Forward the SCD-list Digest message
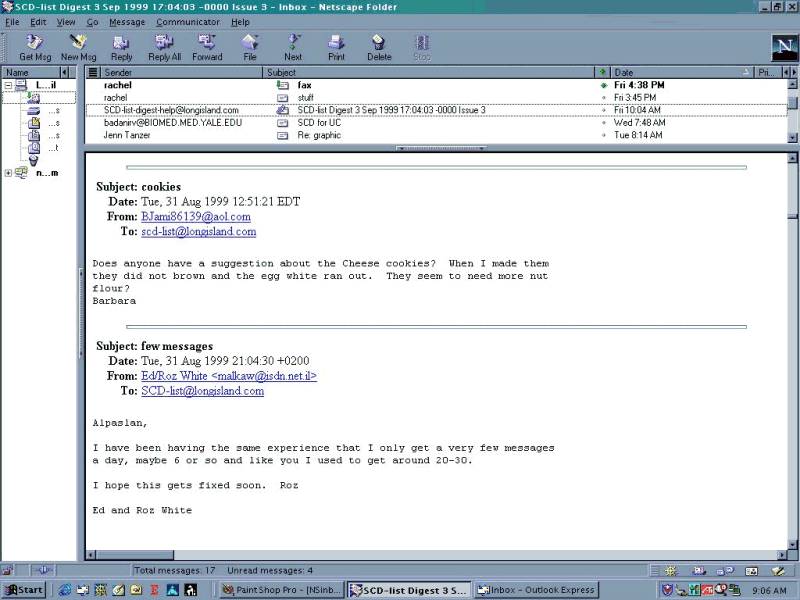Screen dimensions: 800x600 point(207,46)
